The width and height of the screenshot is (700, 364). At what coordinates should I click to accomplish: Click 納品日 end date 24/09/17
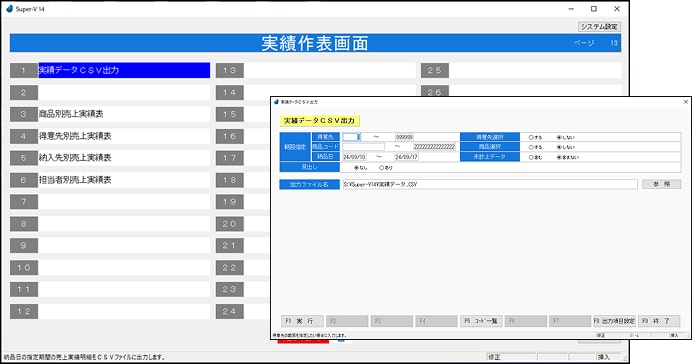[407, 157]
